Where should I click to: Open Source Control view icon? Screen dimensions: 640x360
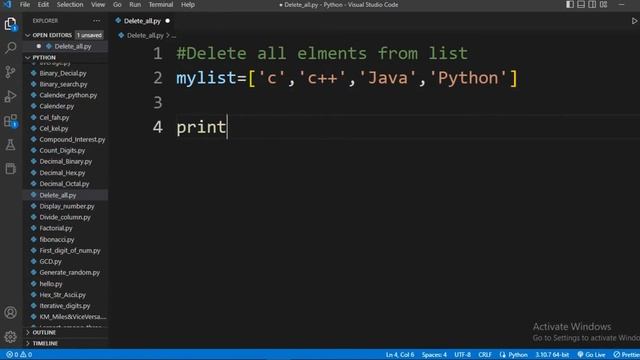(11, 72)
